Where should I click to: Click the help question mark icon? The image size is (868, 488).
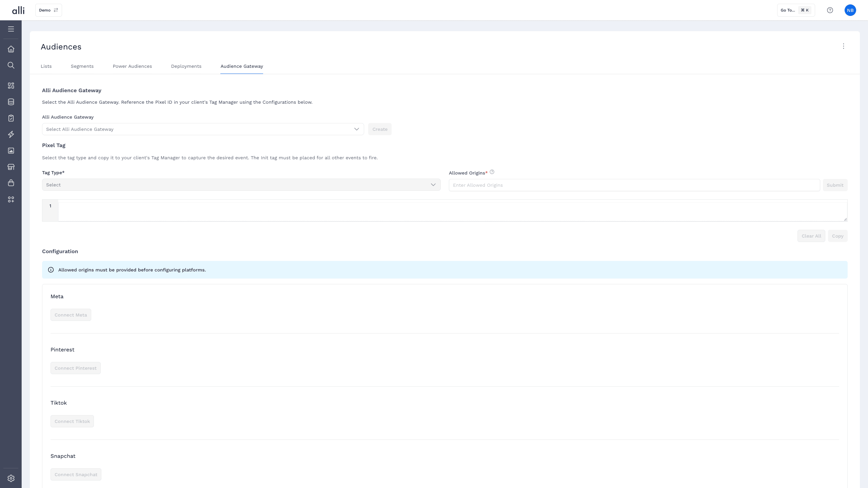click(x=830, y=10)
